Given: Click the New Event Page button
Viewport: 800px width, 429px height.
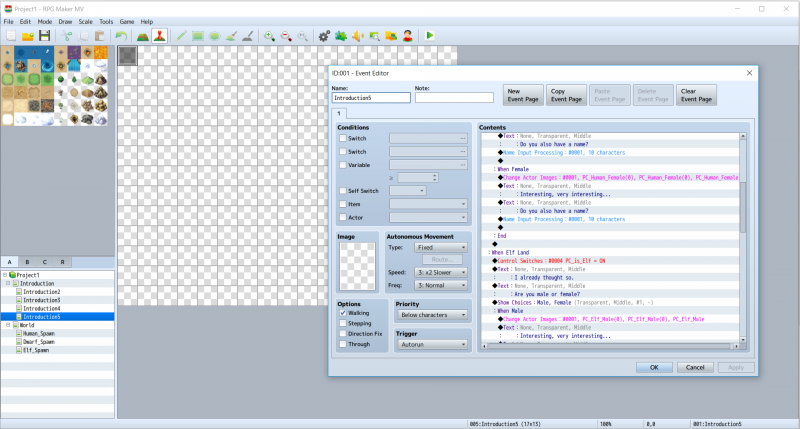Looking at the screenshot, I should tap(523, 95).
